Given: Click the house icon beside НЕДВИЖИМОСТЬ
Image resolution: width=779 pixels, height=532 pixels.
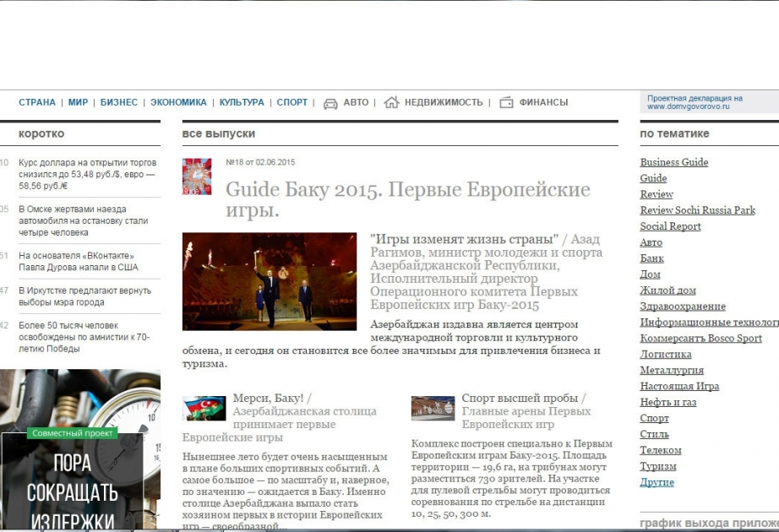Looking at the screenshot, I should (391, 102).
